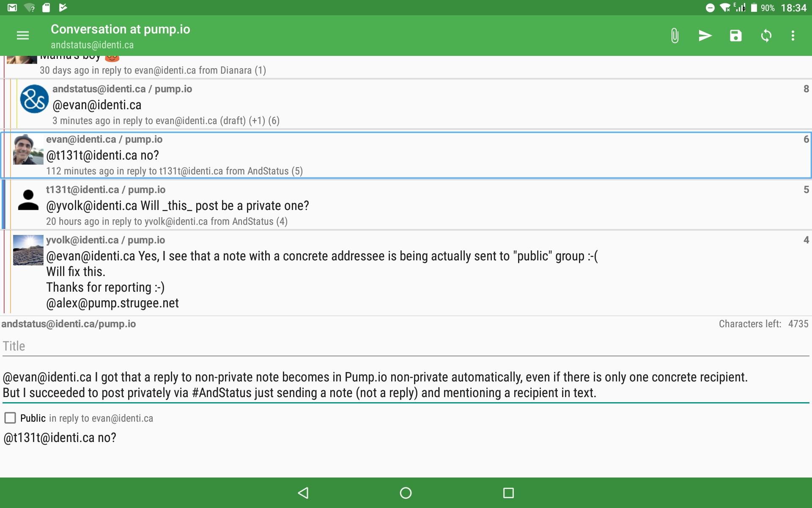
Task: Tap andstatus ampersand avatar
Action: coord(34,99)
